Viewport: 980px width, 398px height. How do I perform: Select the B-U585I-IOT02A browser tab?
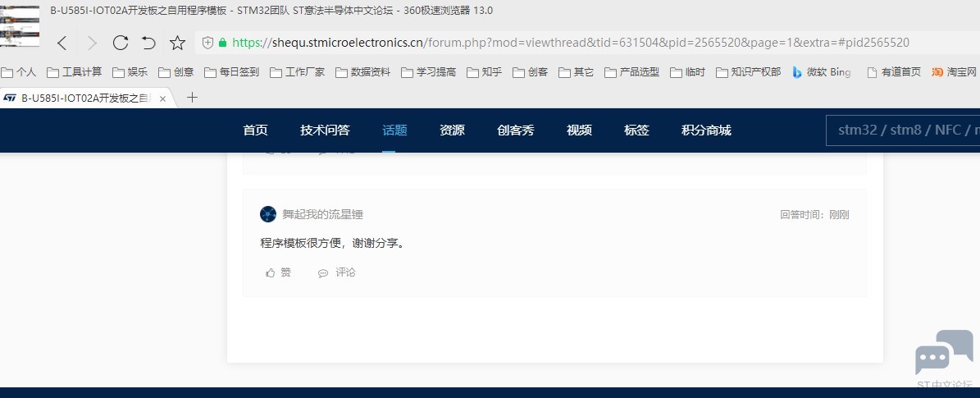click(86, 98)
